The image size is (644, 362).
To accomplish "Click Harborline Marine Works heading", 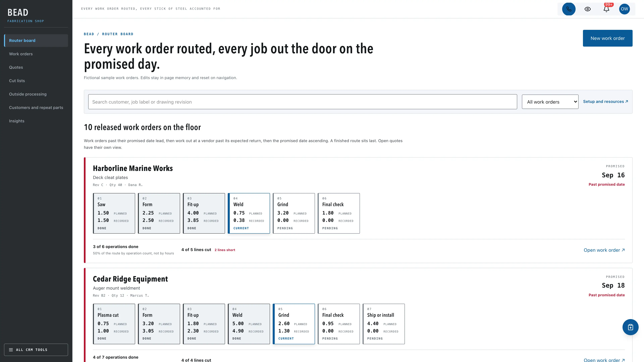I will [133, 168].
